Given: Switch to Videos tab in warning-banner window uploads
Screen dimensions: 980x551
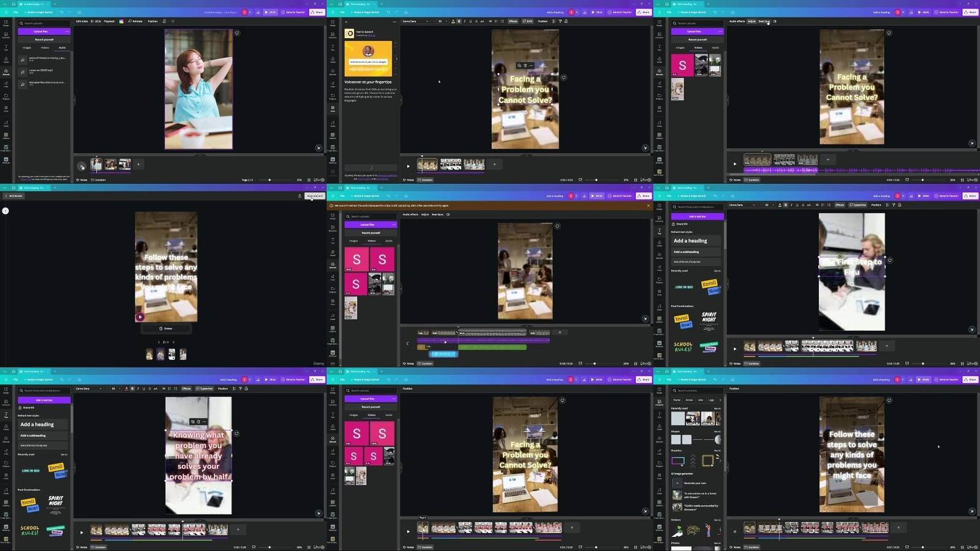Looking at the screenshot, I should point(371,241).
